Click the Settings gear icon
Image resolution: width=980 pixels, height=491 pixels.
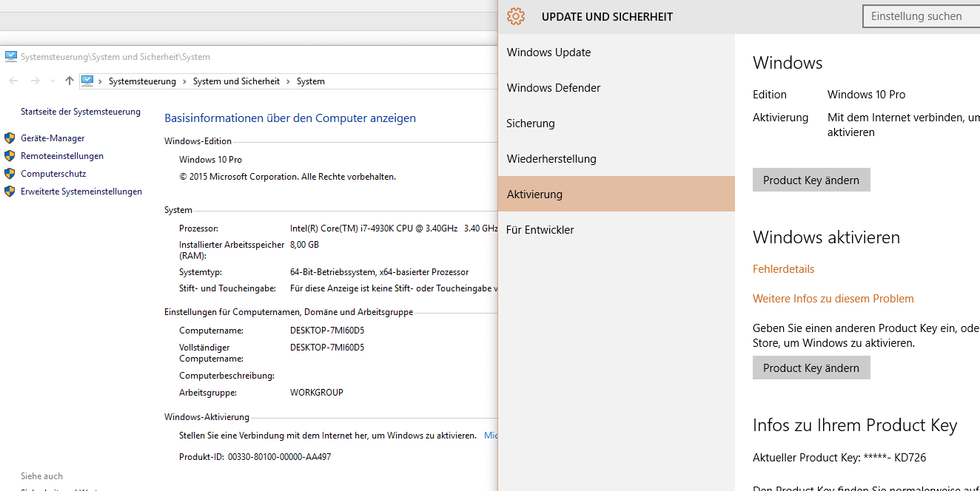point(516,16)
